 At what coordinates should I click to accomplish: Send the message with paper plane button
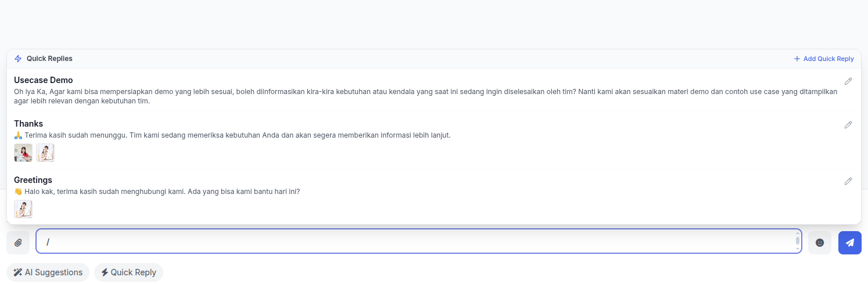[850, 243]
